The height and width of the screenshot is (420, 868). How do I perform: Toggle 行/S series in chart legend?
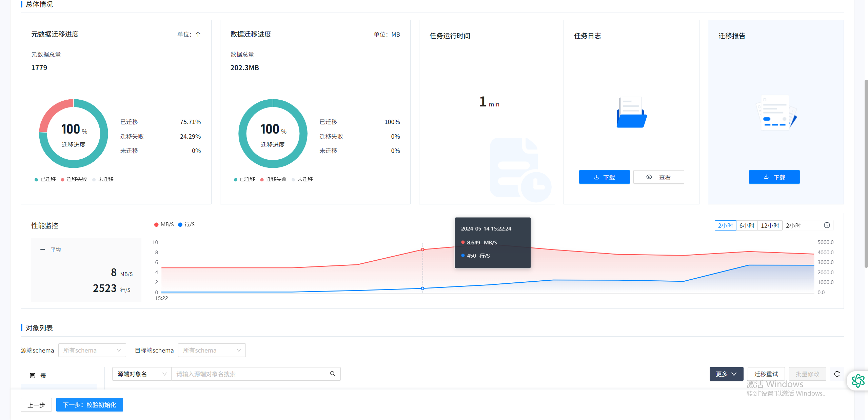click(x=186, y=224)
